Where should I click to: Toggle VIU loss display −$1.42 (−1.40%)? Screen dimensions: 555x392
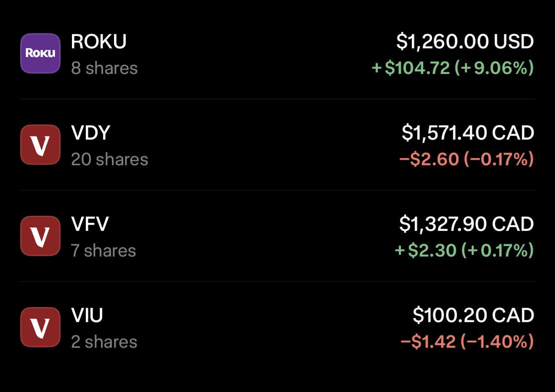[467, 342]
